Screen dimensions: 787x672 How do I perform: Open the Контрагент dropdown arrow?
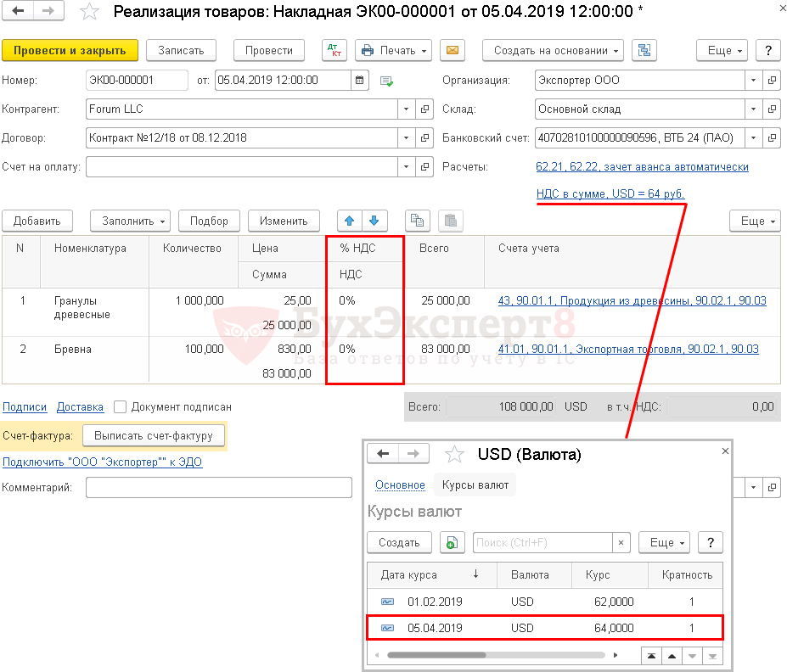405,109
